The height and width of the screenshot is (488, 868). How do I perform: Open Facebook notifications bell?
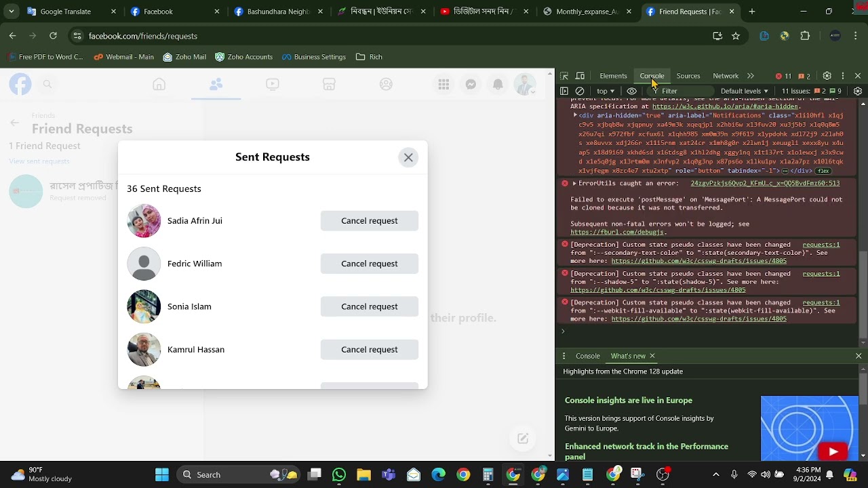coord(498,84)
